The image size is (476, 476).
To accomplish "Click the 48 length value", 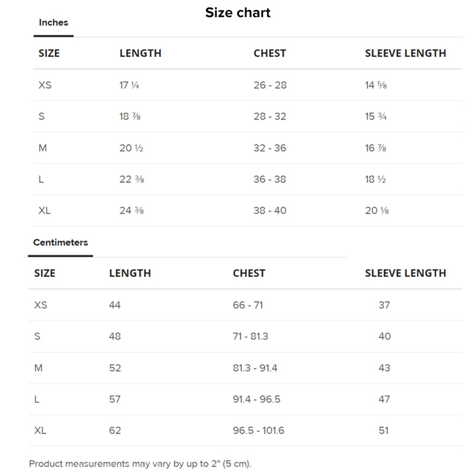I will pos(115,337).
